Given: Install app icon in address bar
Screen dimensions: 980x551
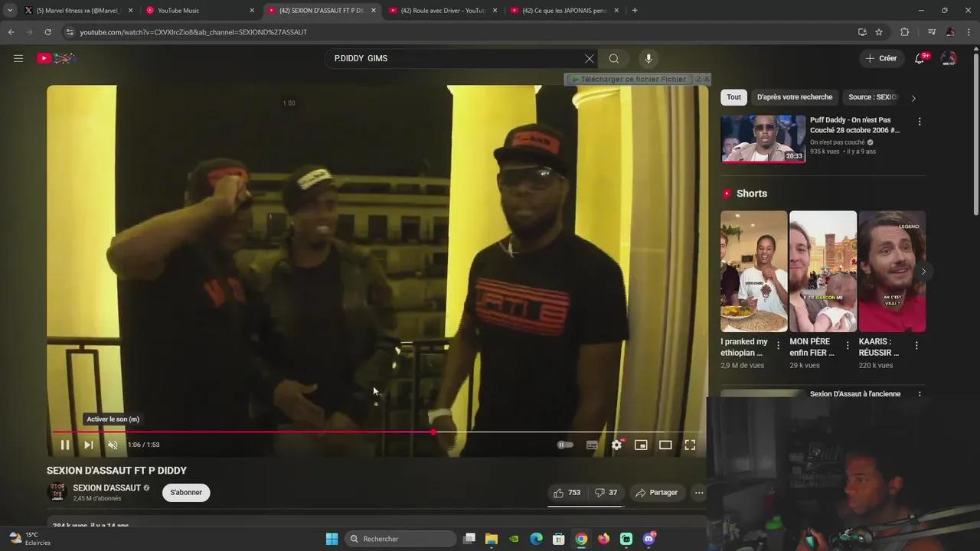Looking at the screenshot, I should point(862,32).
